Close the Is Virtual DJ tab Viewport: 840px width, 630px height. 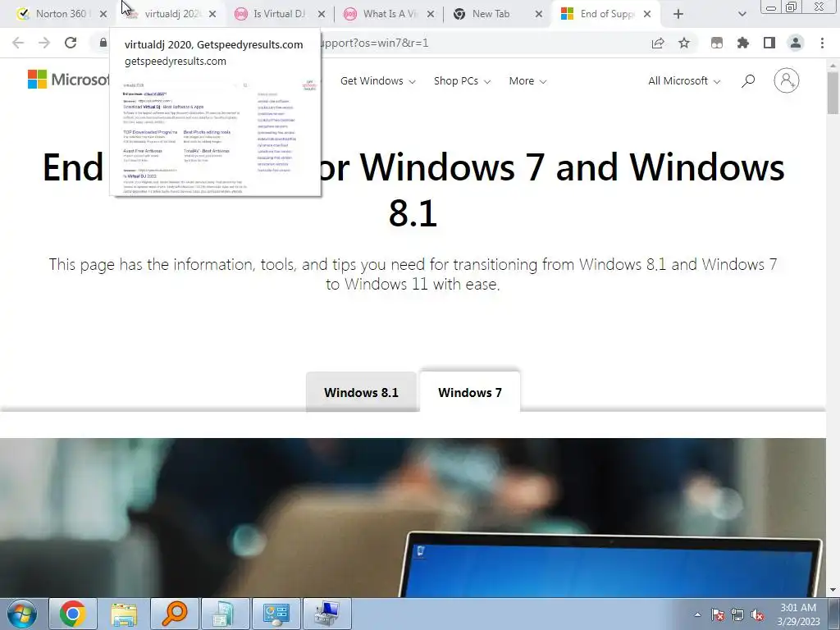click(322, 14)
